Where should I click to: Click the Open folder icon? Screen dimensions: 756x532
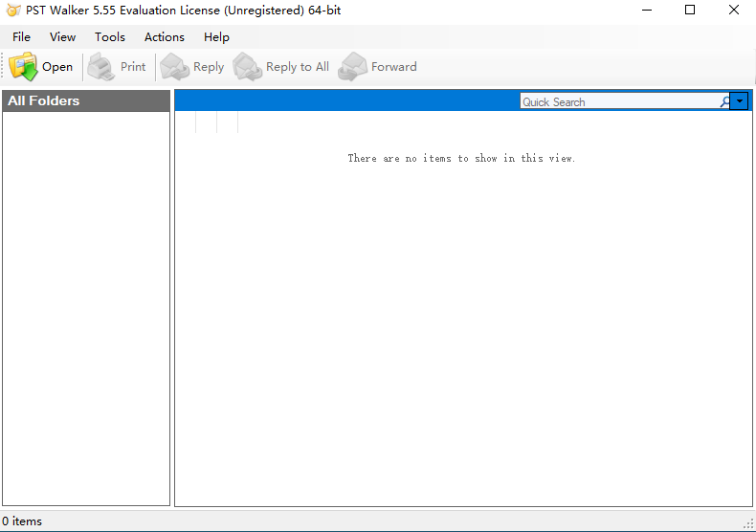point(23,67)
